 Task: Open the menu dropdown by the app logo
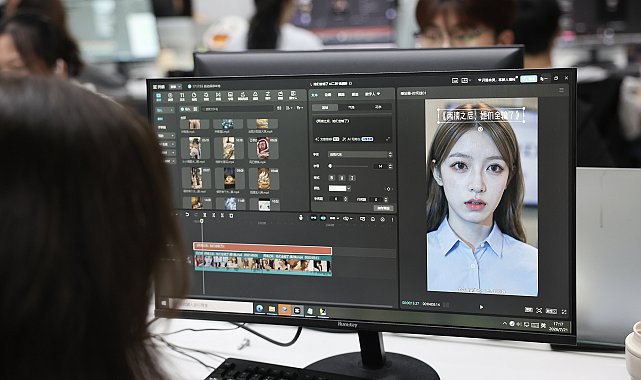(x=176, y=87)
